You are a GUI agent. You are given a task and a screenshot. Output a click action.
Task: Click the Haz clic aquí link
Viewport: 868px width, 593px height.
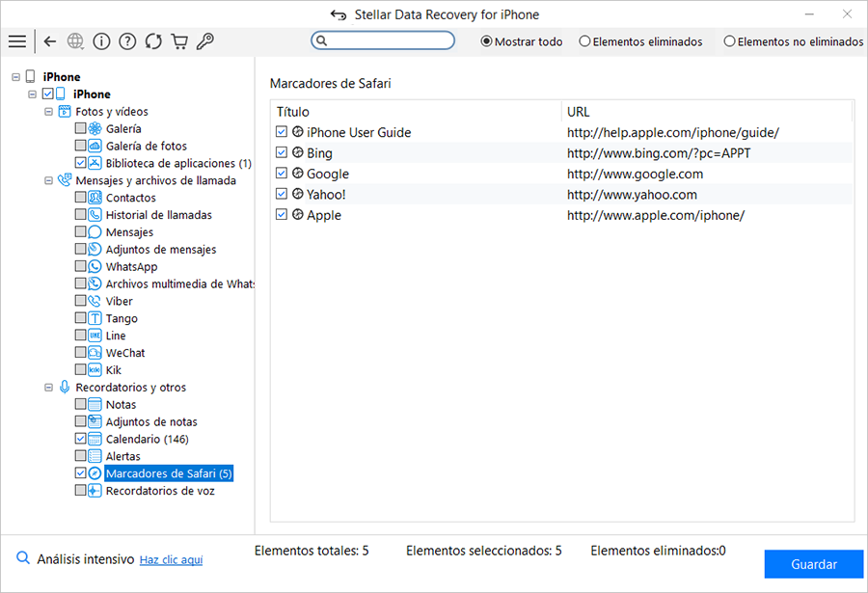tap(171, 560)
